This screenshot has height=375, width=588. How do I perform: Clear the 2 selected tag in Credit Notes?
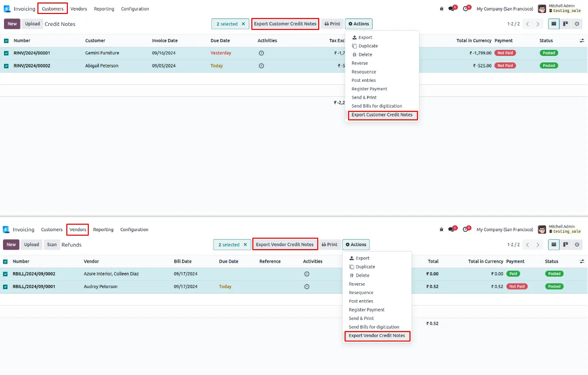(x=243, y=23)
